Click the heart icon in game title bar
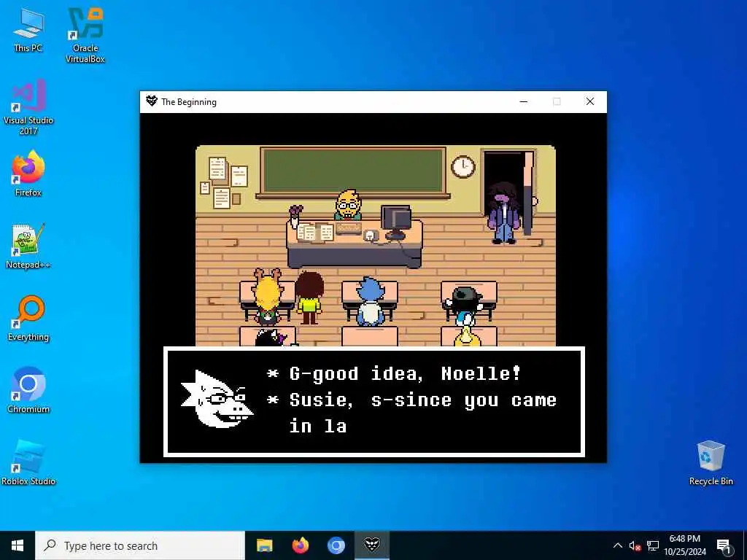The image size is (747, 560). (x=152, y=101)
